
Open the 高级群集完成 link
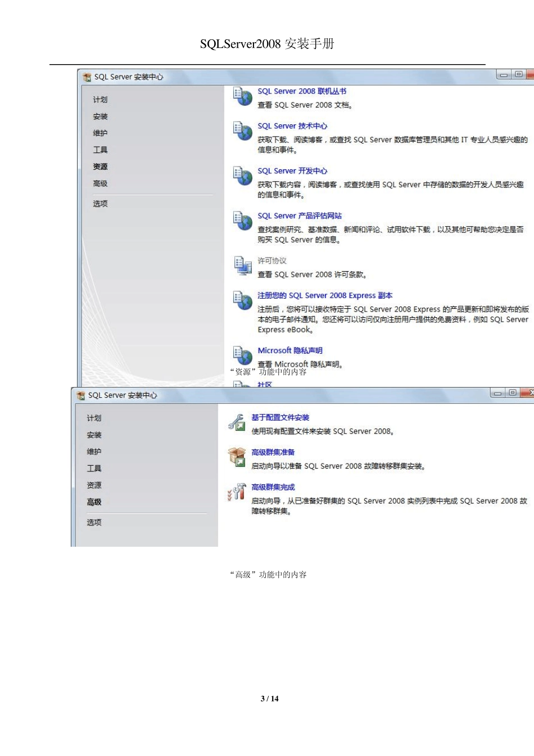pos(273,487)
